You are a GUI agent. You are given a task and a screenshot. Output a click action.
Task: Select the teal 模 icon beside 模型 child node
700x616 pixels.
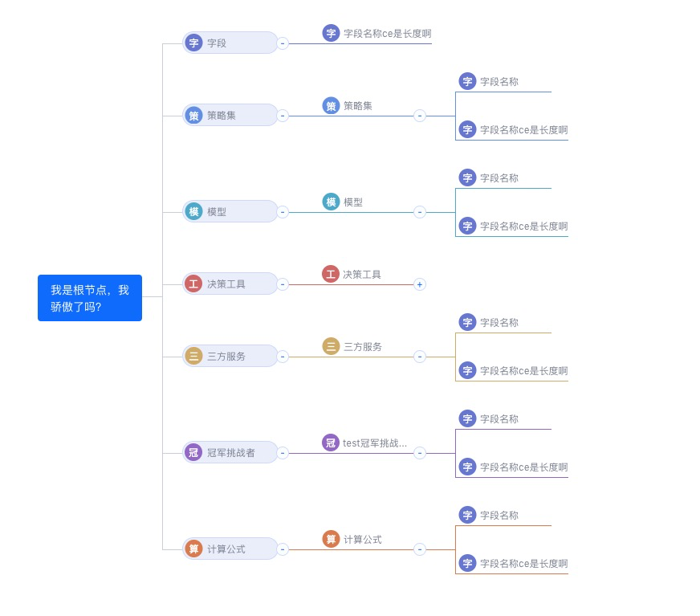click(331, 202)
